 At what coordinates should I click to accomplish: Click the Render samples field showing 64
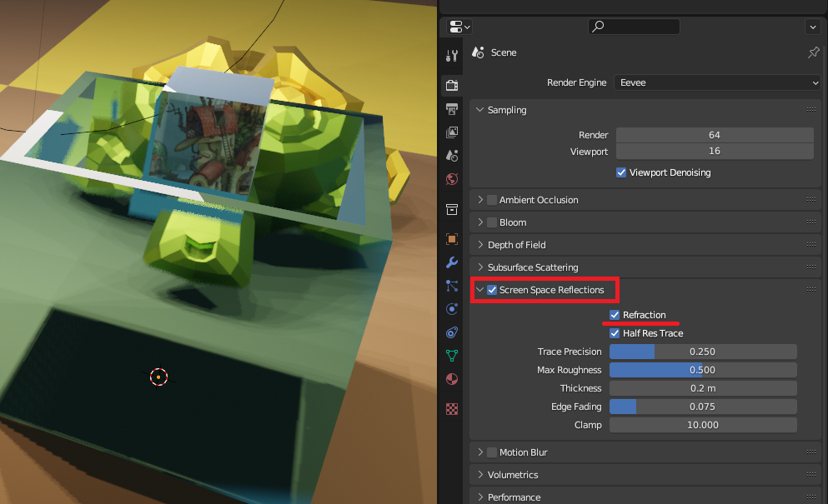pos(715,135)
